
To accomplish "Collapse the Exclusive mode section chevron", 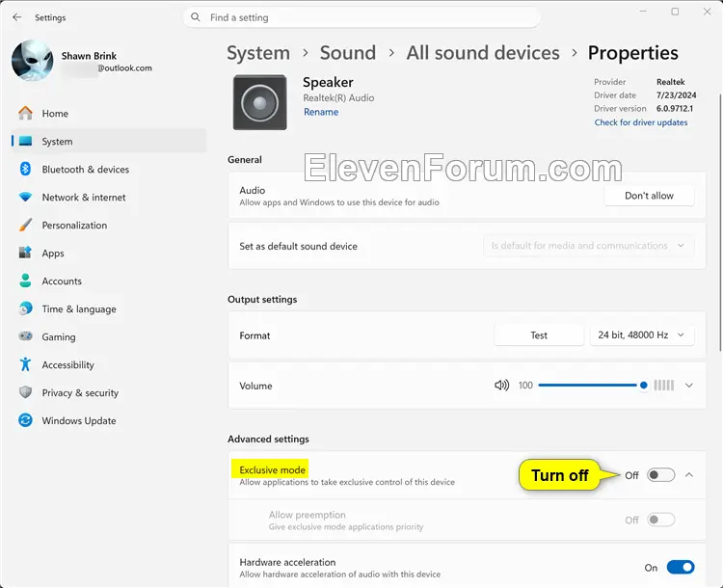I will [x=689, y=475].
